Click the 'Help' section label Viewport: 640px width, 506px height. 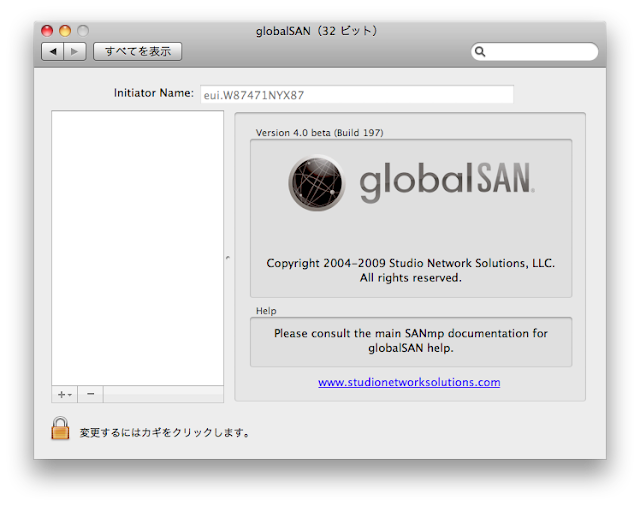click(x=266, y=311)
